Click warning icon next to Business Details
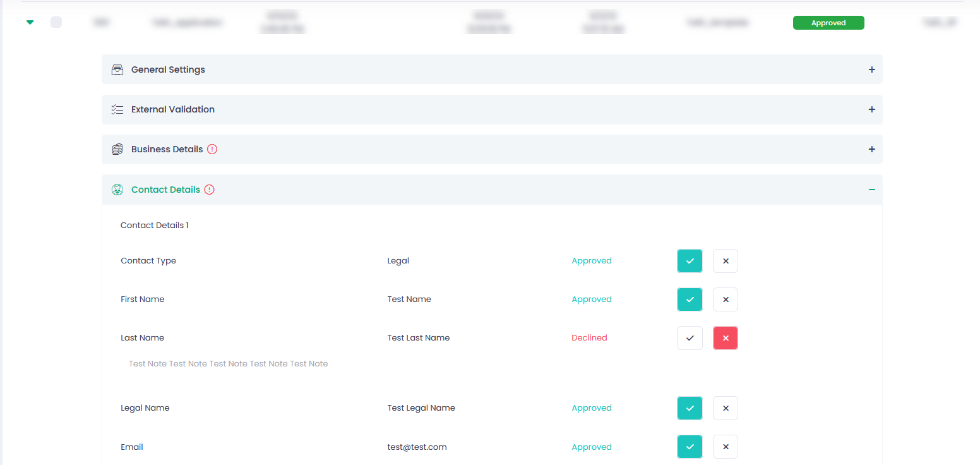 pyautogui.click(x=212, y=150)
